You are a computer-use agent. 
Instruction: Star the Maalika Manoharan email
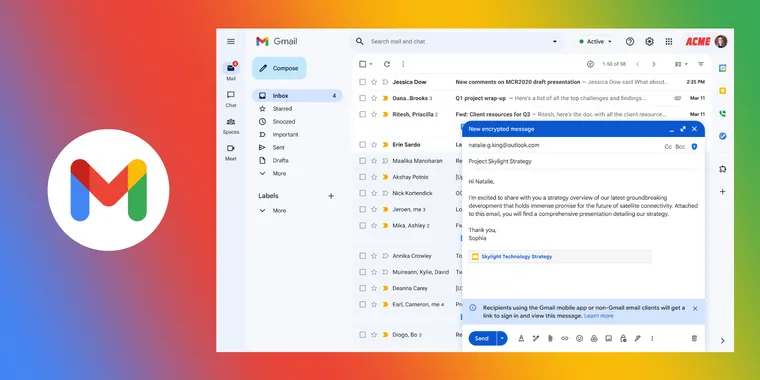(x=374, y=160)
